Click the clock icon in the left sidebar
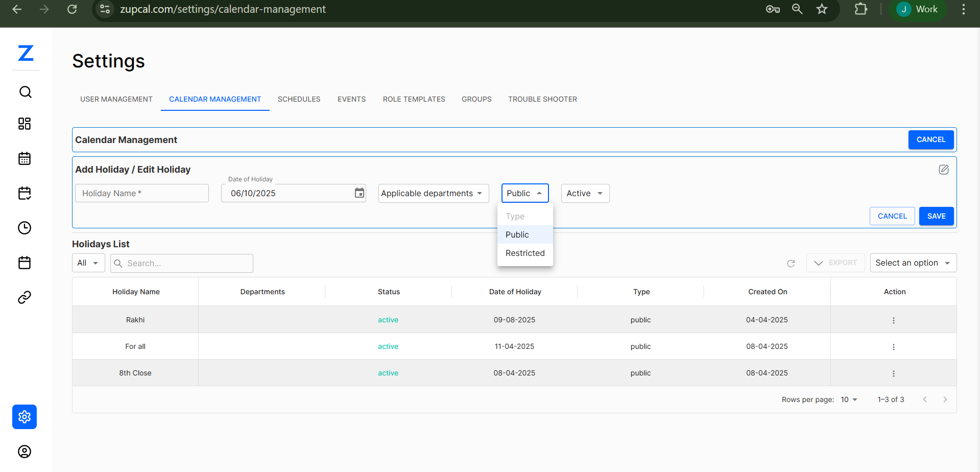 coord(25,228)
